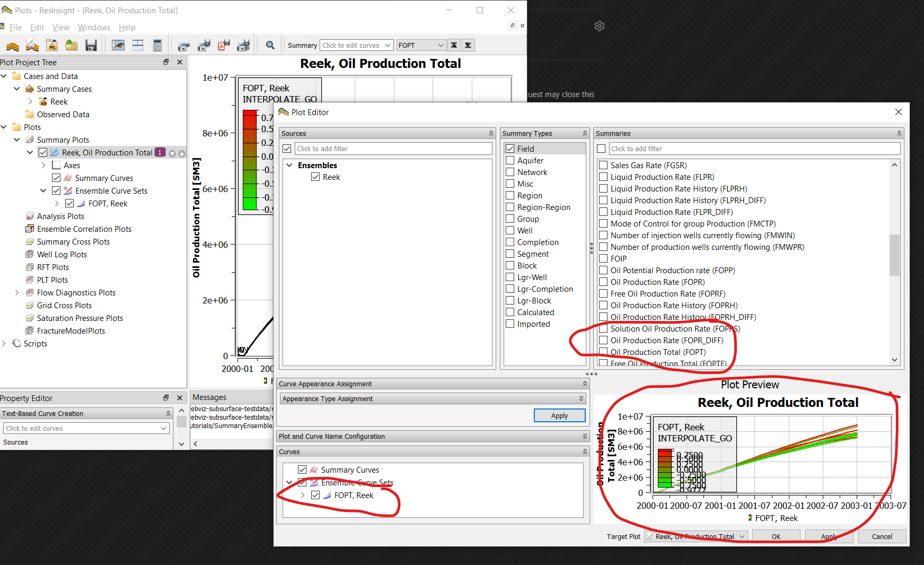Click the zoom magnifier toolbar icon
Screen dimensions: 924x565
coord(270,45)
